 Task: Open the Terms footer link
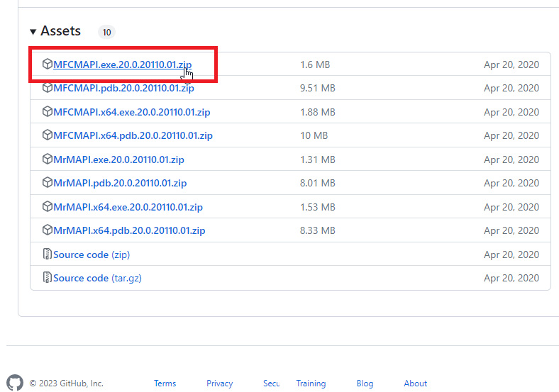(165, 383)
